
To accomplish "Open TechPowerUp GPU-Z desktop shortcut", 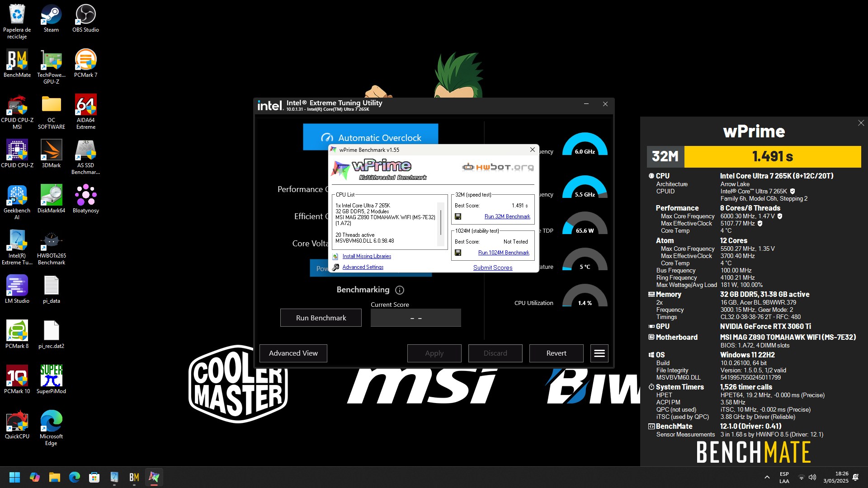I will tap(51, 67).
